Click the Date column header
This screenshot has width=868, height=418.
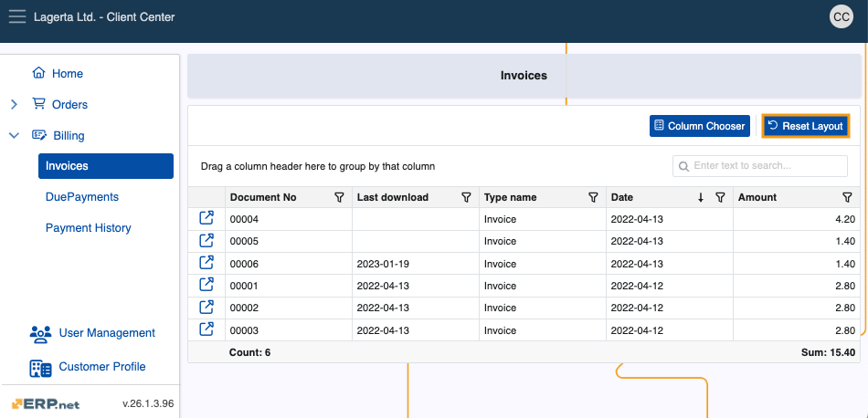pos(621,197)
